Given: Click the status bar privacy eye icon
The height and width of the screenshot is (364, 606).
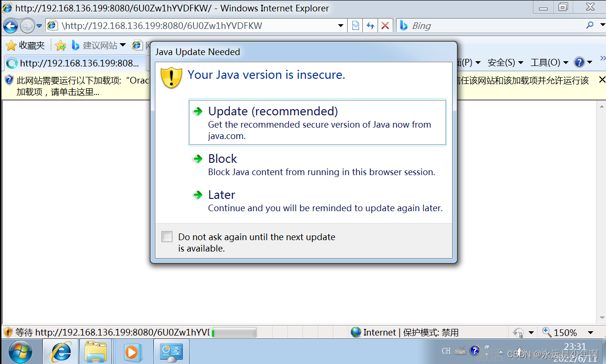Looking at the screenshot, I should (x=519, y=333).
